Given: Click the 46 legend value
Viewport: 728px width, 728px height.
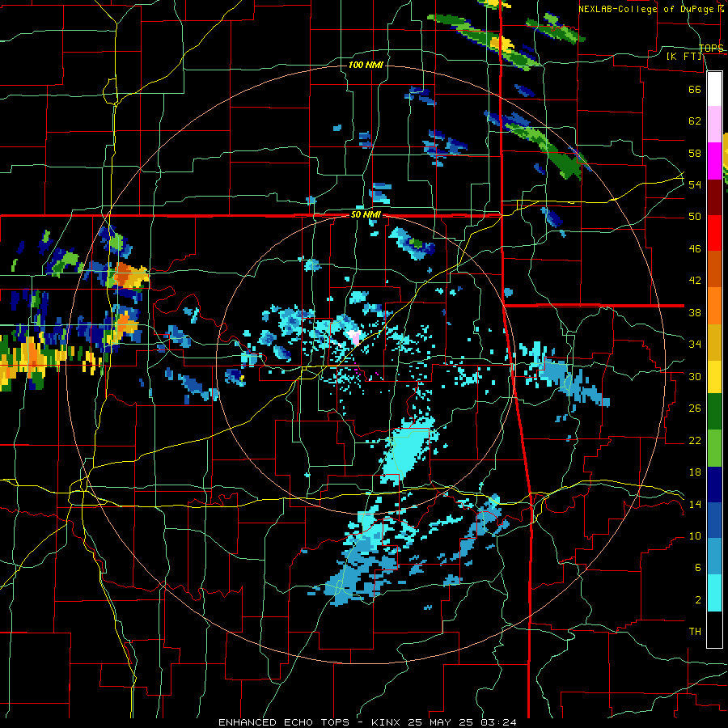Looking at the screenshot, I should pyautogui.click(x=695, y=249).
